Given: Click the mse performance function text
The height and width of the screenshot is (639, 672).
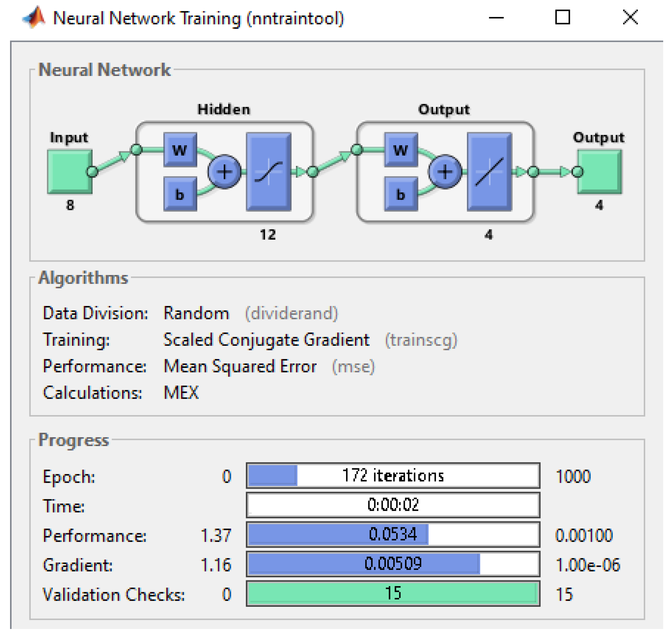Looking at the screenshot, I should (353, 366).
